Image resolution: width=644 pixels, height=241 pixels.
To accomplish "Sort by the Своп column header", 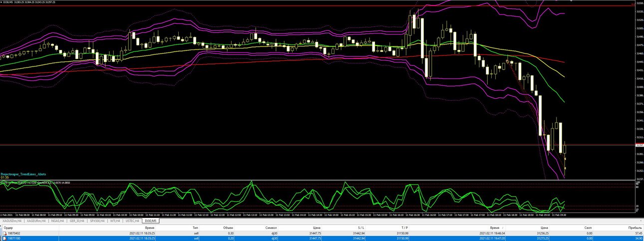I will pos(588,227).
